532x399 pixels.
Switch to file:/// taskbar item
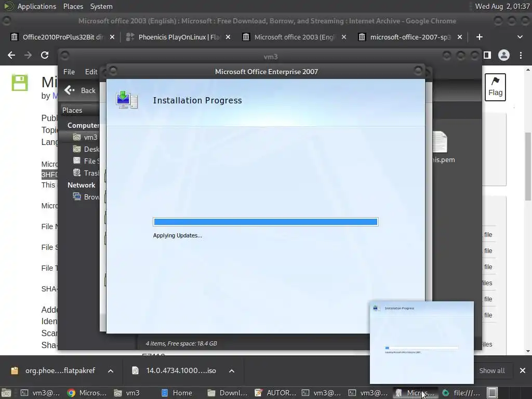(x=461, y=393)
